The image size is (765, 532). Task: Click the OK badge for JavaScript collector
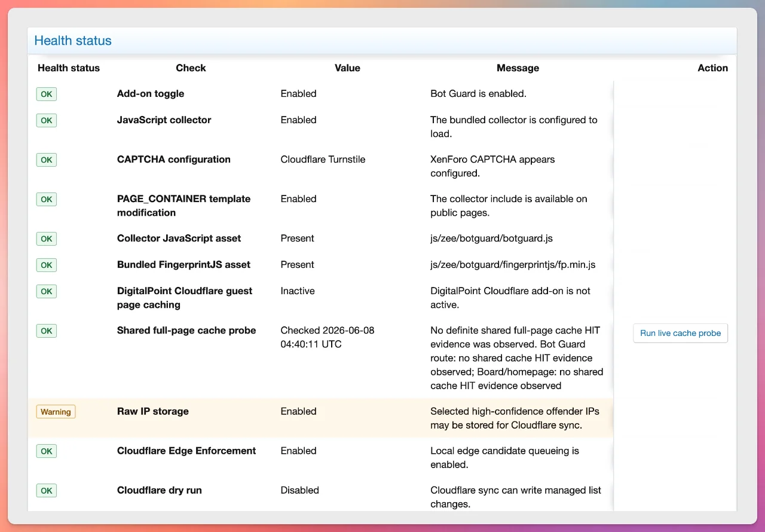47,120
